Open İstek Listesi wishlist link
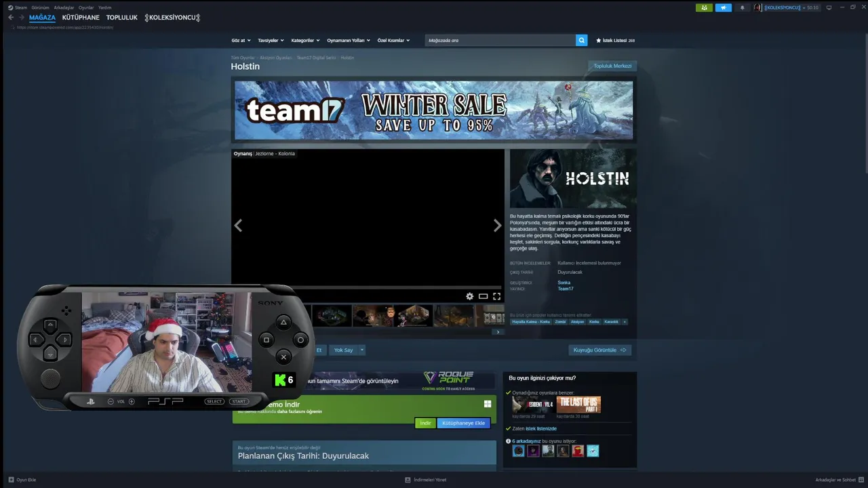868x488 pixels. point(615,41)
